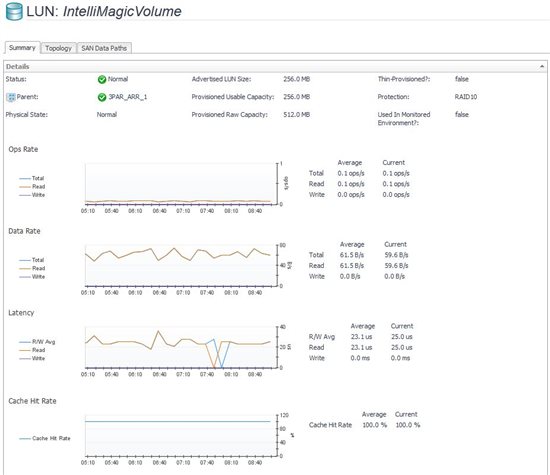Select the Latency Read legend entry

coord(32,350)
